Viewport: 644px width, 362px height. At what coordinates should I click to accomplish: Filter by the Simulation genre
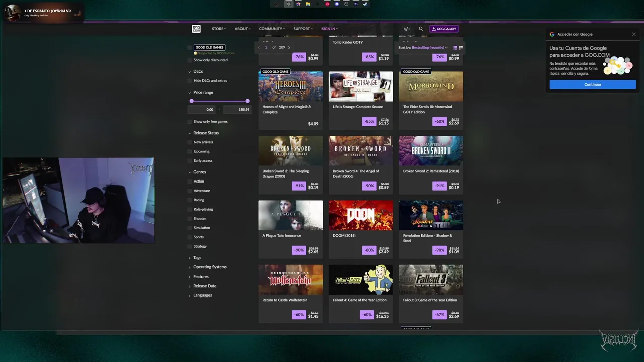point(190,228)
